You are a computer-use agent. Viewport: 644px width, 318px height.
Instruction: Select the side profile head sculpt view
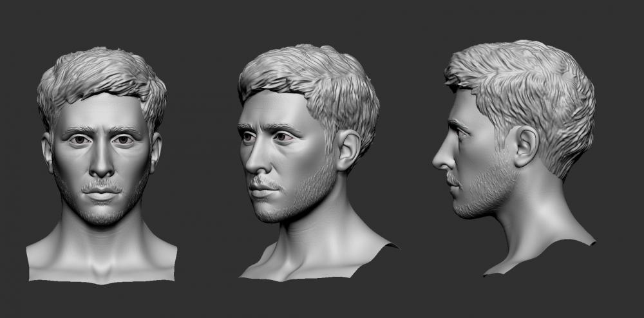coord(513,158)
